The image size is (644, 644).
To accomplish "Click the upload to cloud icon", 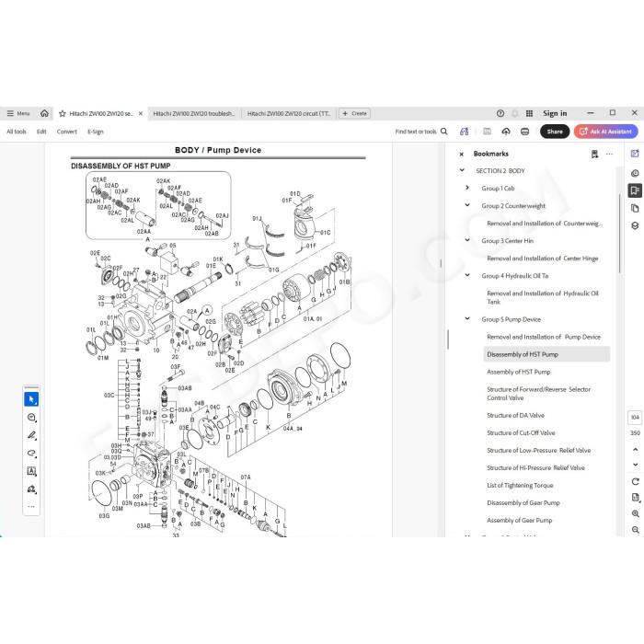I will pyautogui.click(x=506, y=132).
